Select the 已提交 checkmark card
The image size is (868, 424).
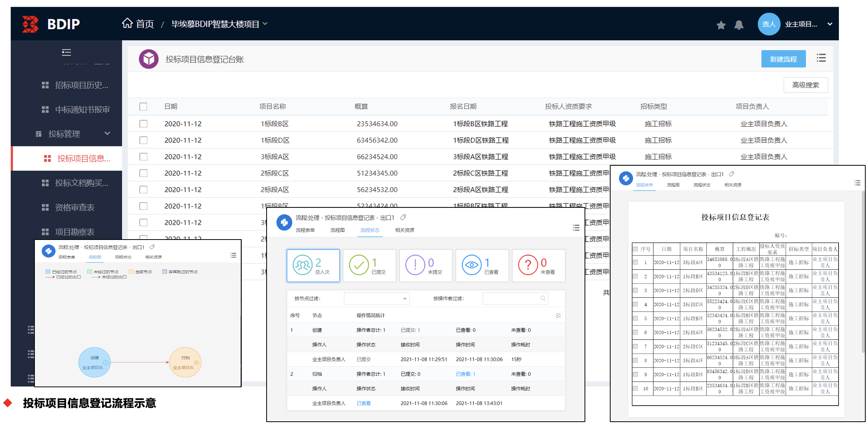tap(369, 266)
